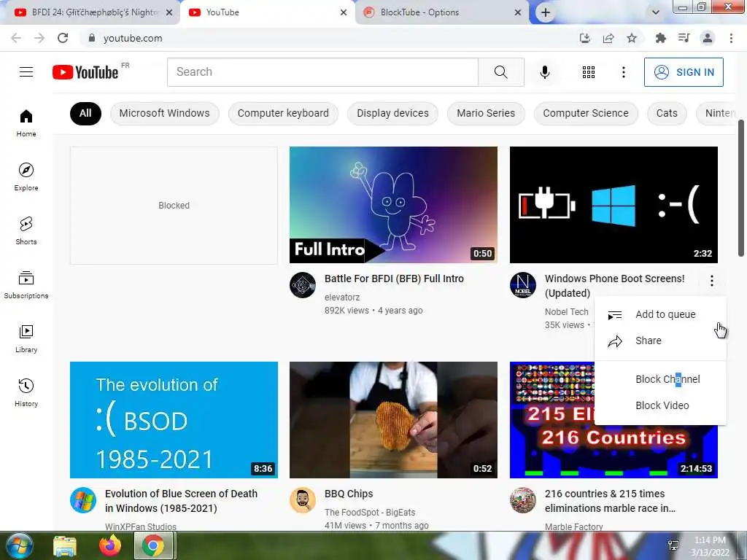Image resolution: width=747 pixels, height=560 pixels.
Task: Click the YouTube logo
Action: click(x=85, y=72)
